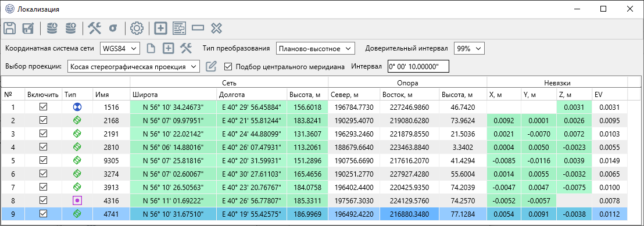The height and width of the screenshot is (226, 644).
Task: Toggle include checkbox for point 4316
Action: [x=43, y=200]
